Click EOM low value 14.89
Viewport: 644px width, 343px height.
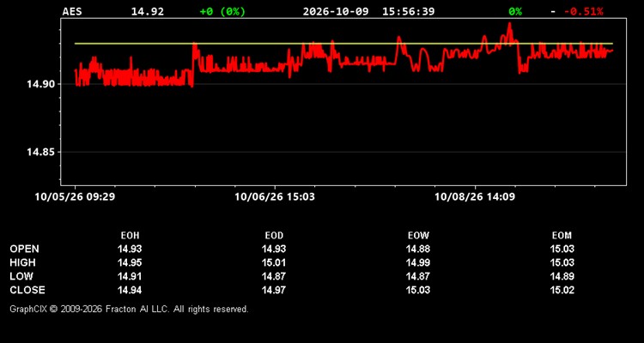pos(562,276)
